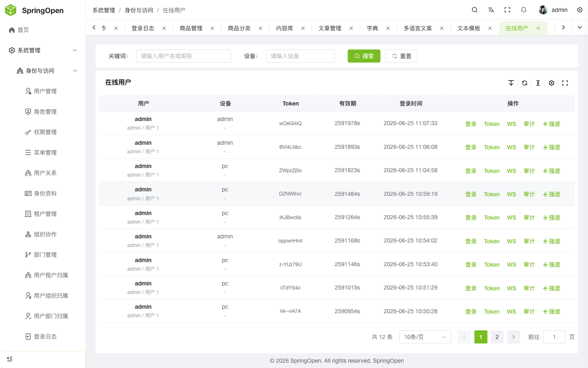
Task: Go to page 2 of results
Action: click(x=497, y=337)
